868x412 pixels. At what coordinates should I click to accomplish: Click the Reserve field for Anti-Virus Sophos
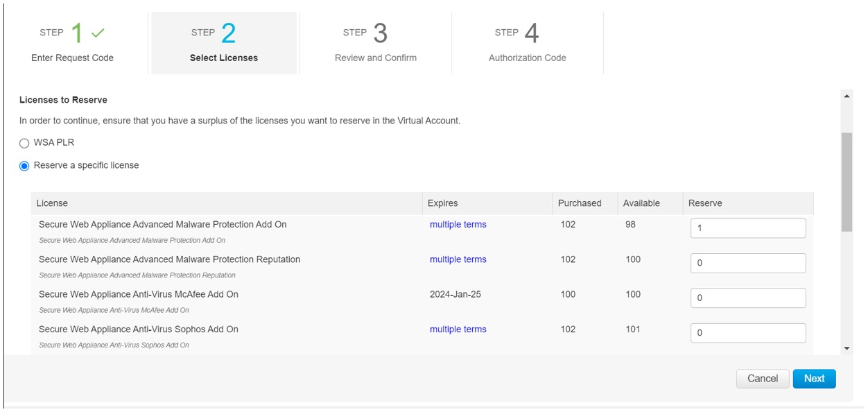[747, 333]
